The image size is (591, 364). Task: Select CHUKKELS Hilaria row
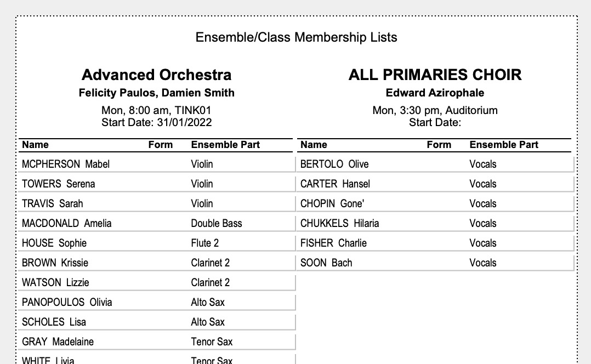(435, 224)
